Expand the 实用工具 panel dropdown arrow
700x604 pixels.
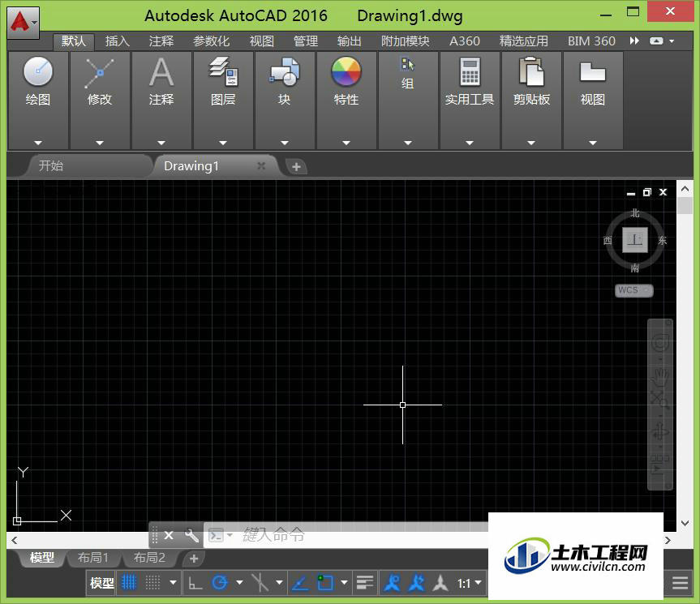point(469,143)
